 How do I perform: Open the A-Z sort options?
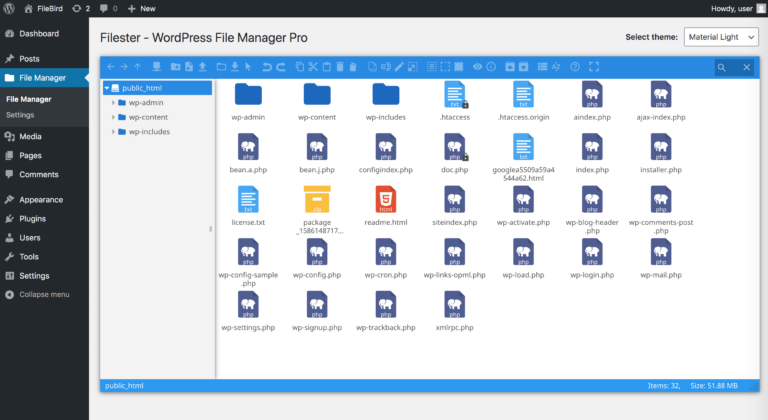pyautogui.click(x=556, y=67)
